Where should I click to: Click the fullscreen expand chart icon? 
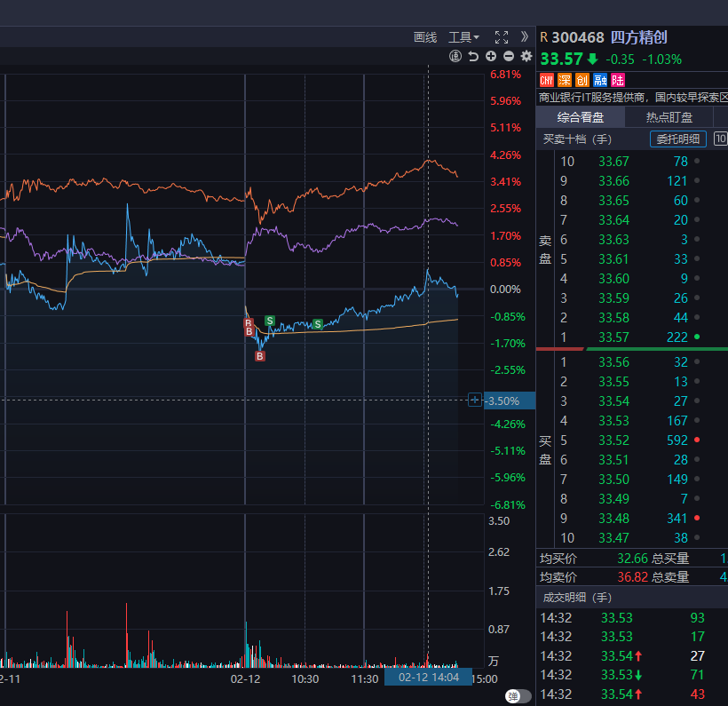502,37
